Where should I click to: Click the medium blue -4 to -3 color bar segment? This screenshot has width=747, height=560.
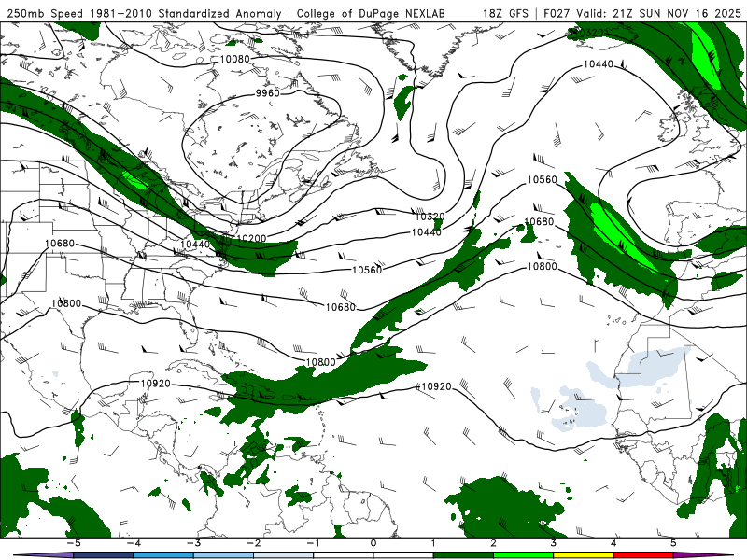[x=162, y=555]
